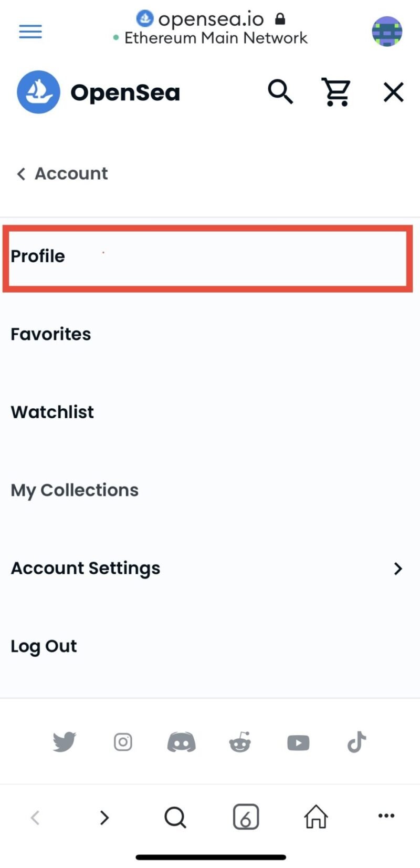Image resolution: width=420 pixels, height=868 pixels.
Task: Open OpenSea's Twitter page
Action: pyautogui.click(x=65, y=742)
